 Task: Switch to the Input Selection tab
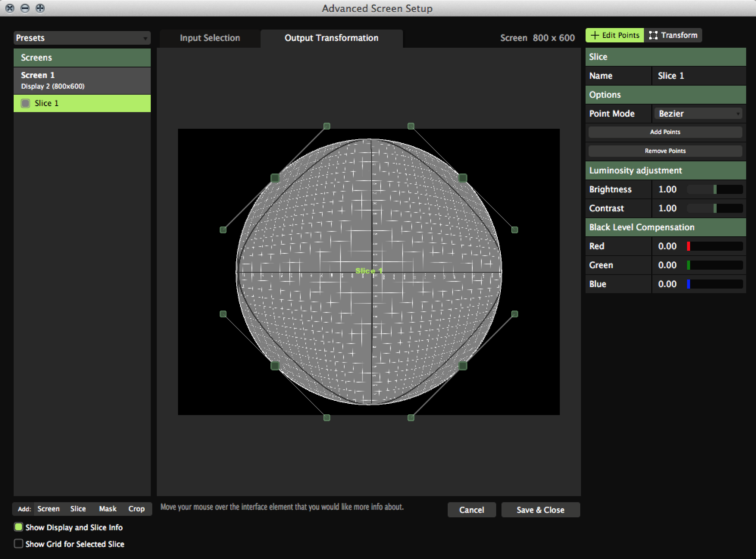pyautogui.click(x=210, y=38)
